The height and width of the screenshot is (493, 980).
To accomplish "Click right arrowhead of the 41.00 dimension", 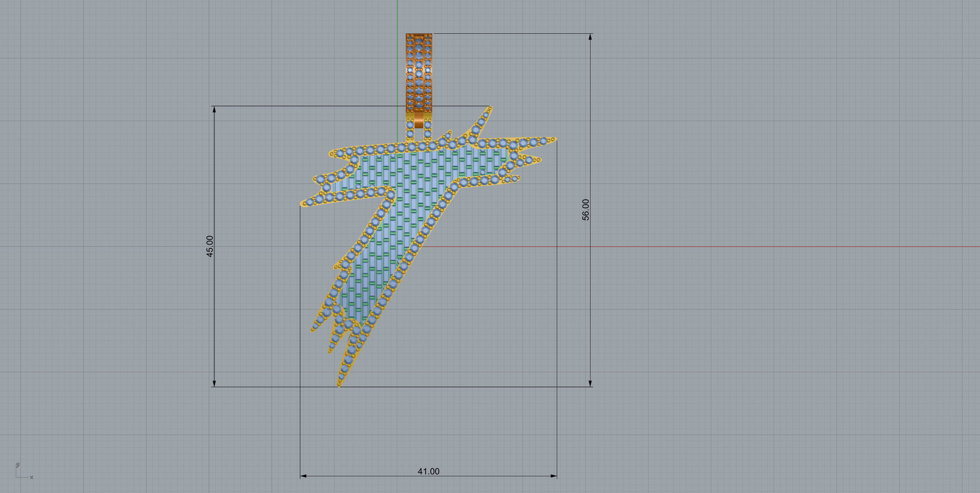I will point(554,476).
